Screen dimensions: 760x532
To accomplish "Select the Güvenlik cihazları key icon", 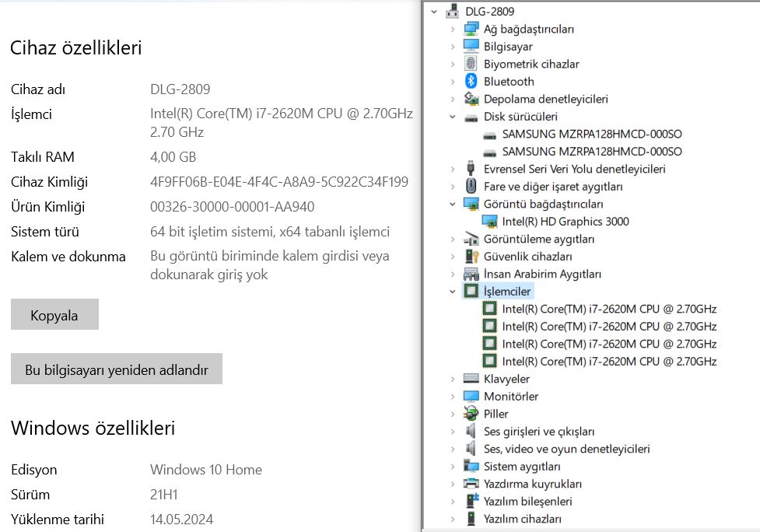I will click(471, 257).
